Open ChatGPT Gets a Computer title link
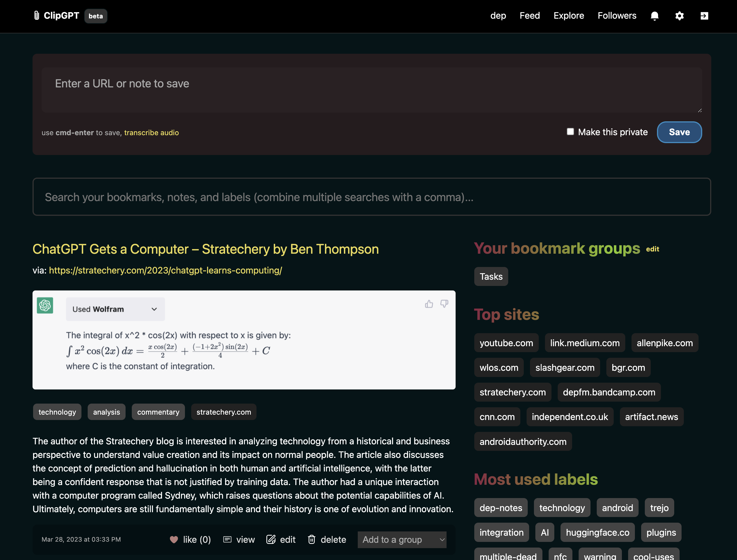Screen dimensions: 737x560 tap(206, 249)
